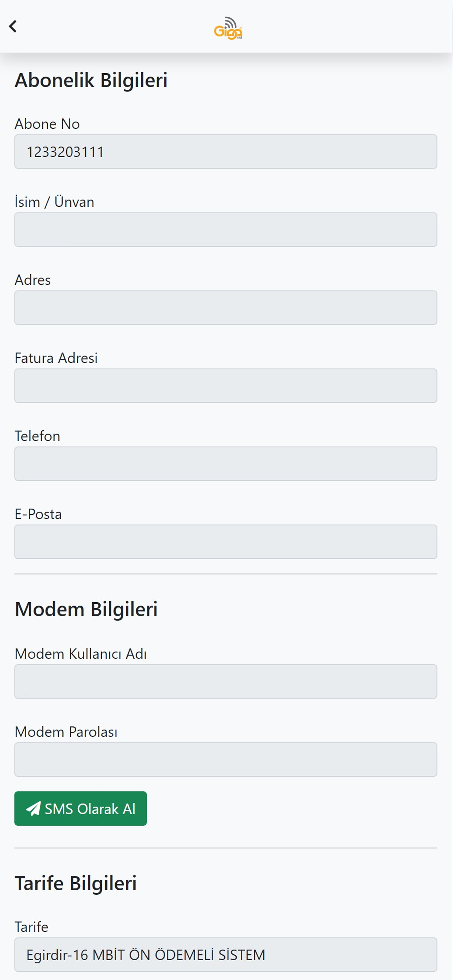Click the Modem Kullanıcı Adı field
Viewport: 453px width, 980px height.
[226, 681]
